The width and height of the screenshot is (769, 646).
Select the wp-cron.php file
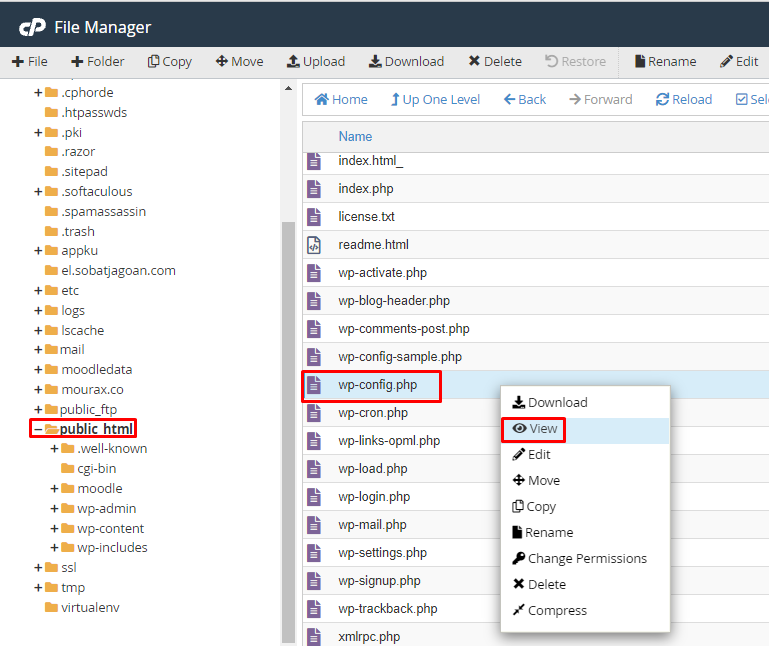[373, 413]
